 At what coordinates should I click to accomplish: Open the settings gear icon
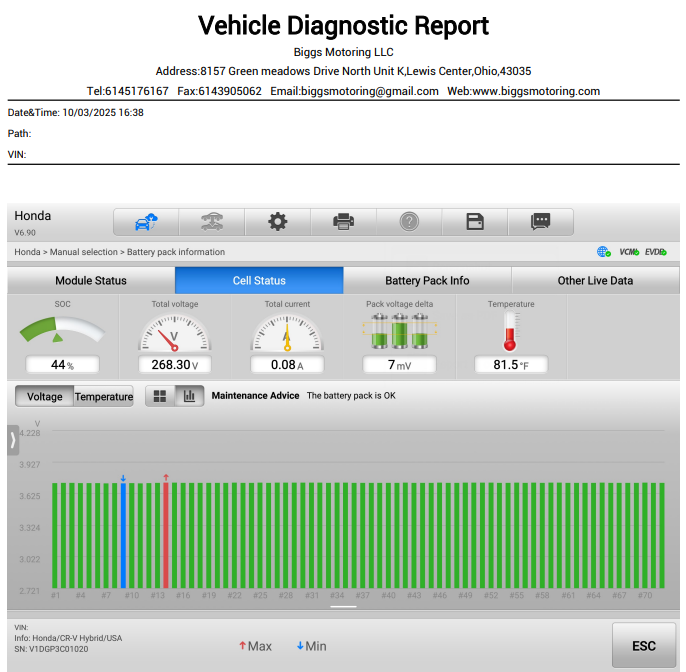pos(277,221)
